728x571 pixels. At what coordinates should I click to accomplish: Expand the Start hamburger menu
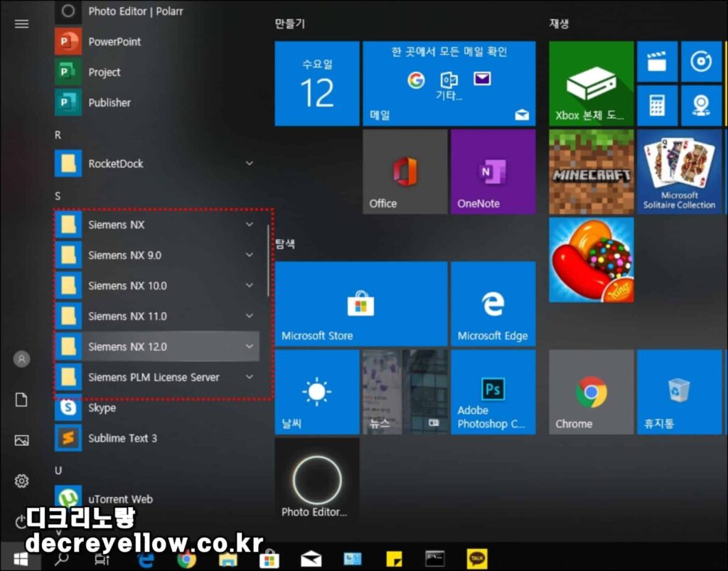(21, 23)
